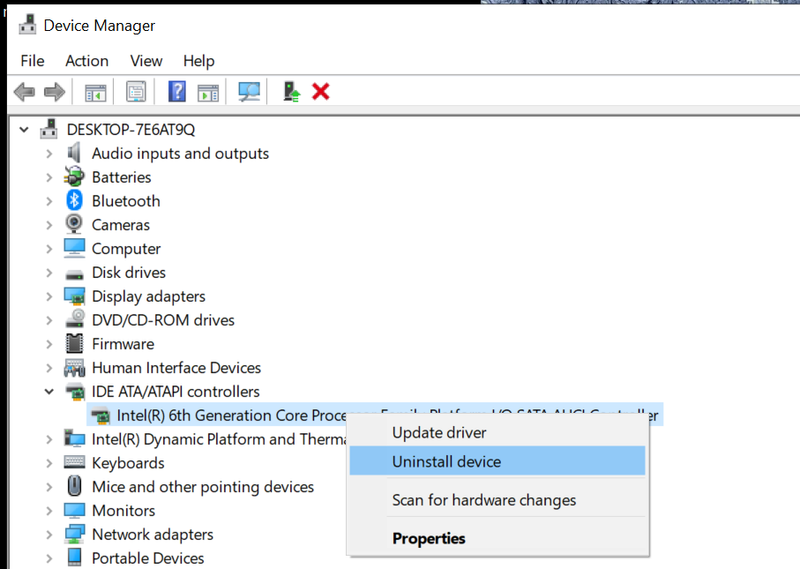Expand the Keyboards category
Image resolution: width=800 pixels, height=569 pixels.
tap(49, 463)
